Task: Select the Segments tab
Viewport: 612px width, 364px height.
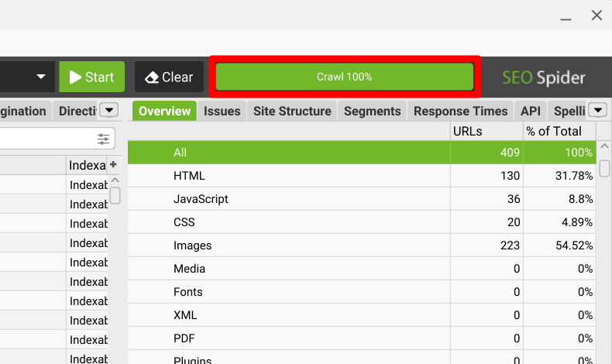Action: point(372,111)
